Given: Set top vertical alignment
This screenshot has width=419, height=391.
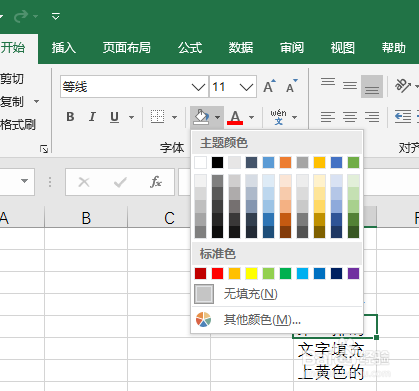Looking at the screenshot, I should pyautogui.click(x=328, y=82).
